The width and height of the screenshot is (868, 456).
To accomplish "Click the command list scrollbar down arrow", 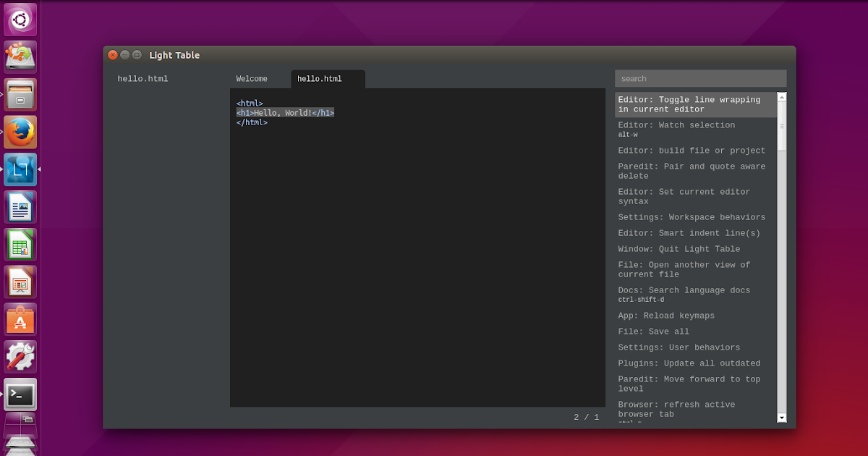I will point(782,418).
